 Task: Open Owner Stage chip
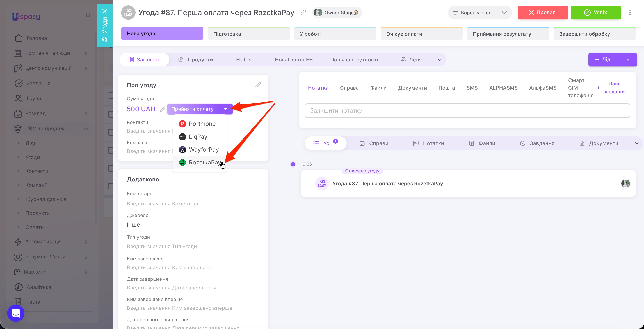click(x=337, y=13)
